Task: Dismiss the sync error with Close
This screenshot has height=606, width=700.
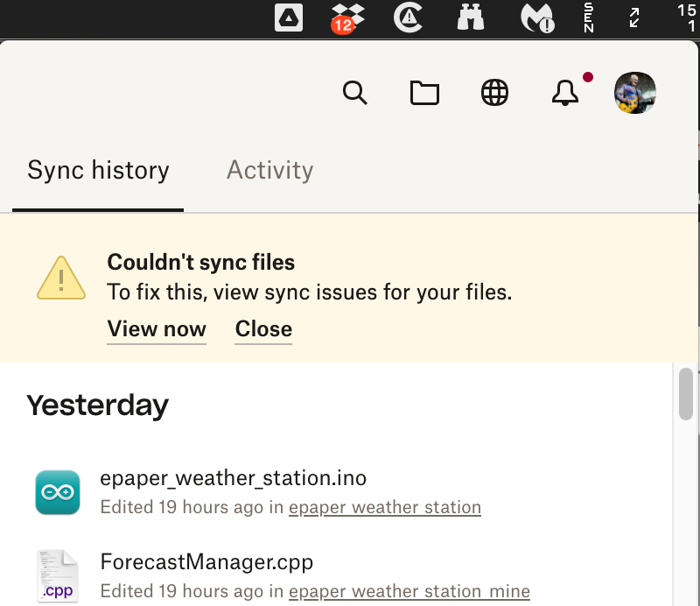Action: coord(262,329)
